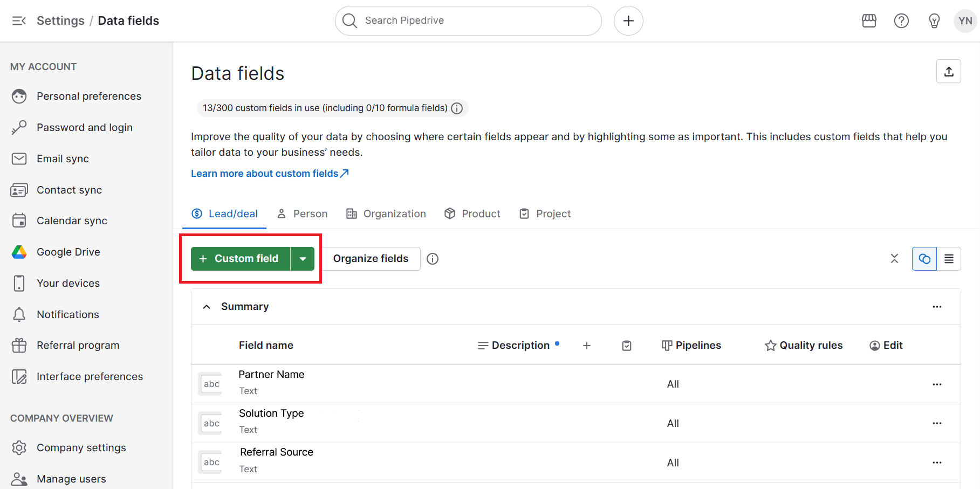980x489 pixels.
Task: Open the Marketplace icon in top bar
Action: pos(869,20)
